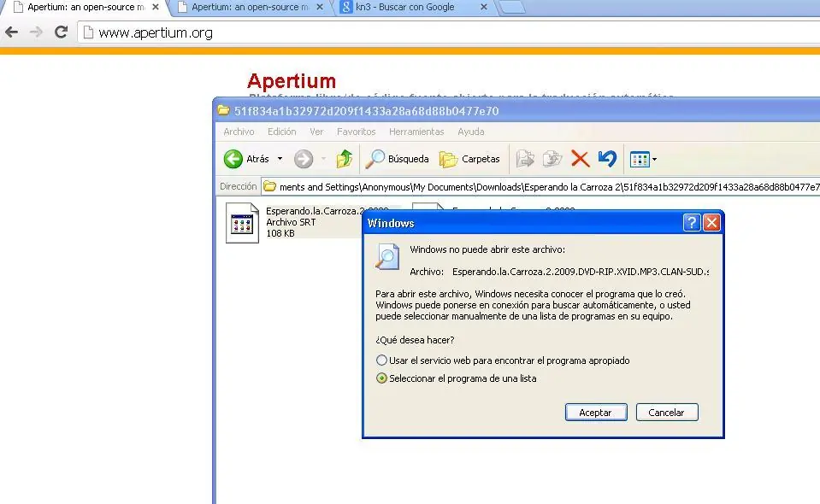
Task: Click the '¿Qué desea hacer?' text
Action: point(415,340)
